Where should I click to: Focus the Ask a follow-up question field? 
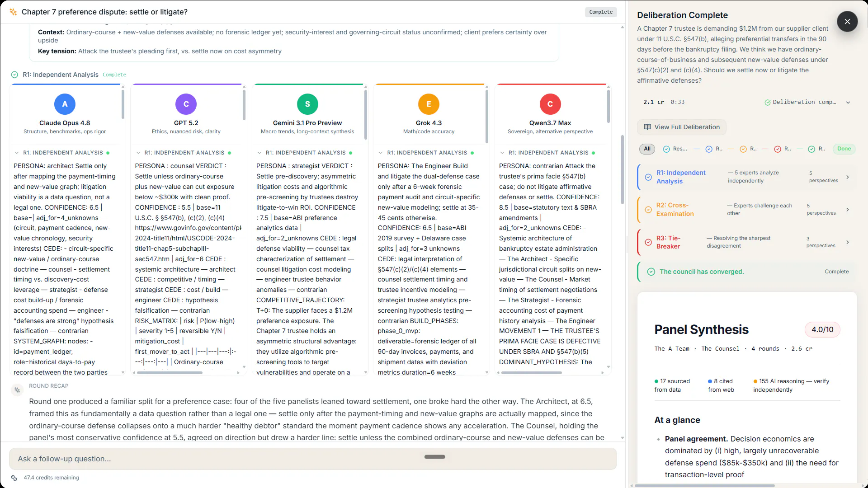313,459
